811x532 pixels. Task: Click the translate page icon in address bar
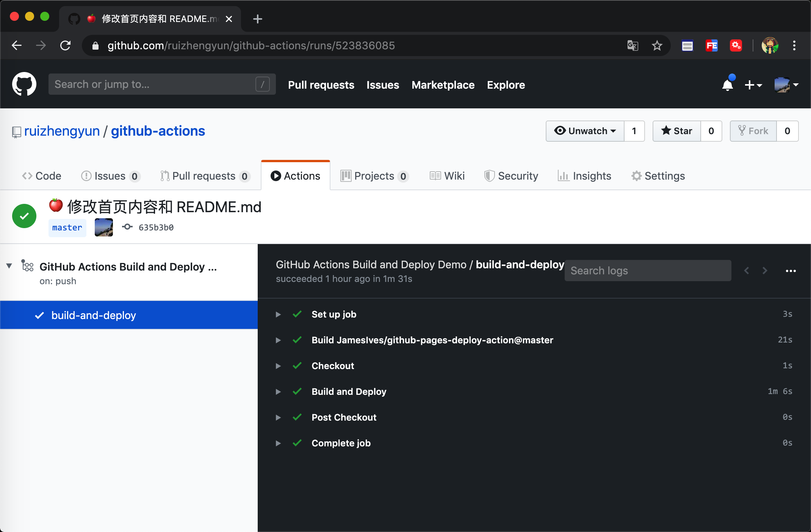coord(633,45)
